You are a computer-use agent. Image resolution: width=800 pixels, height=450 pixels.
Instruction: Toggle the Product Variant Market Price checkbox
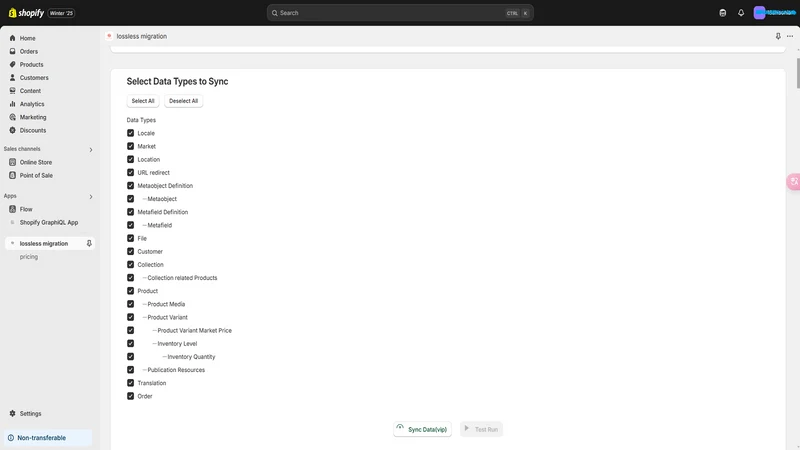click(131, 331)
